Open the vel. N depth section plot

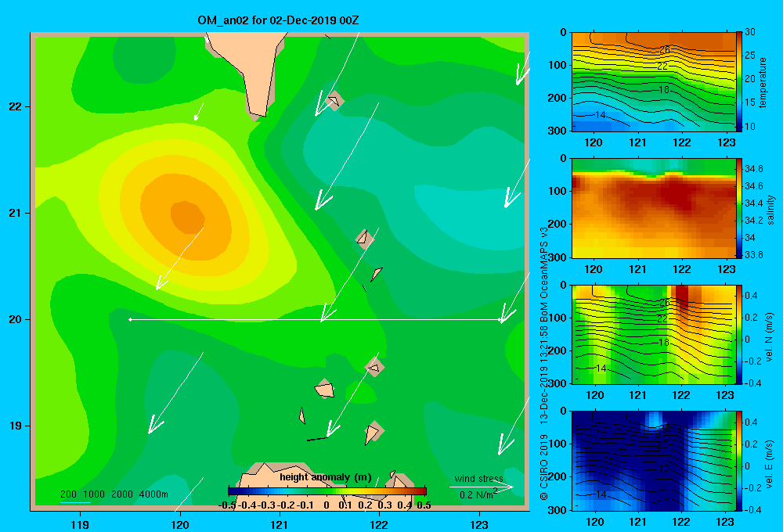[x=653, y=334]
